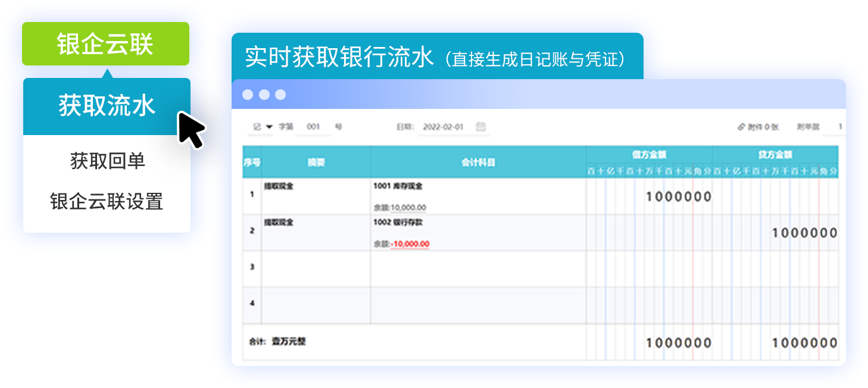The image size is (868, 388).
Task: Open the 记 voucher type dropdown
Action: [x=262, y=127]
